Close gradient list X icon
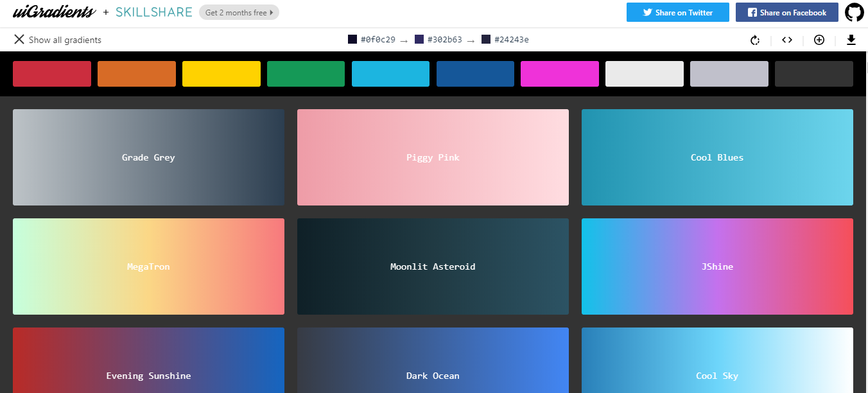Image resolution: width=868 pixels, height=393 pixels. (x=19, y=40)
